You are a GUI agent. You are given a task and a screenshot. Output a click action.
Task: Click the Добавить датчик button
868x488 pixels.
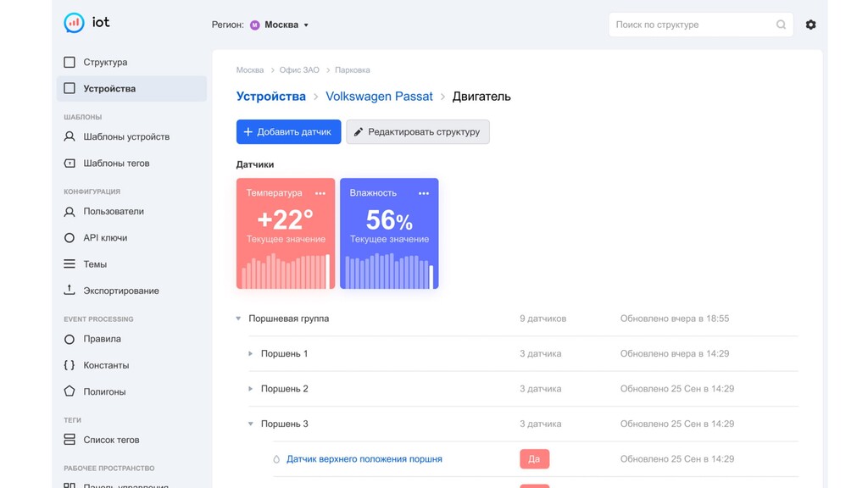coord(288,131)
